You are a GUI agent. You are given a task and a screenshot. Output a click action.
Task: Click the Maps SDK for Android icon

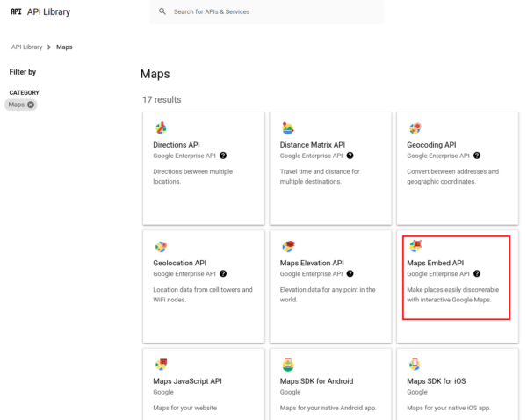[288, 365]
